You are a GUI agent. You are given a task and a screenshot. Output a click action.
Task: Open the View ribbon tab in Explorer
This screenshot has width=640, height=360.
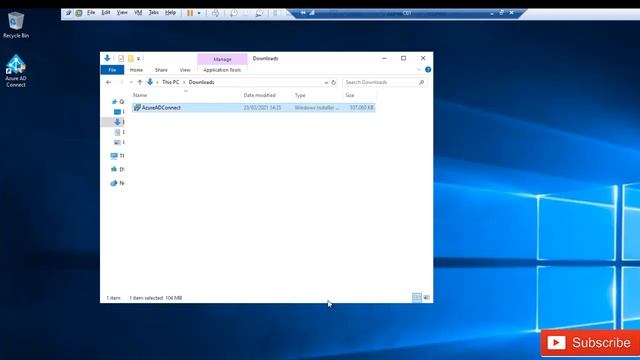point(185,70)
